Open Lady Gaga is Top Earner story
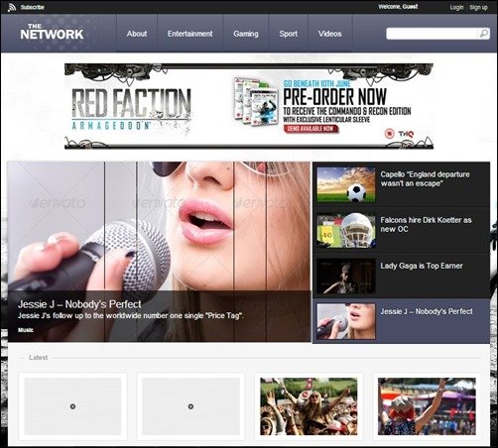This screenshot has width=498, height=448. 422,266
